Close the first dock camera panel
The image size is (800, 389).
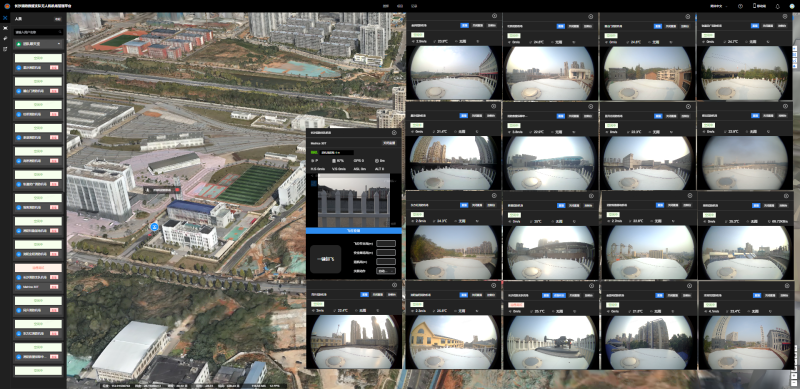494,17
